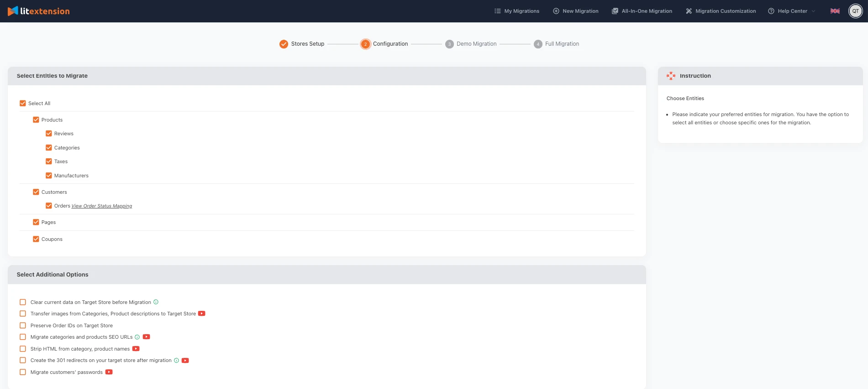The image size is (868, 389).
Task: Click the Select Entities to Migrate header
Action: pyautogui.click(x=52, y=76)
